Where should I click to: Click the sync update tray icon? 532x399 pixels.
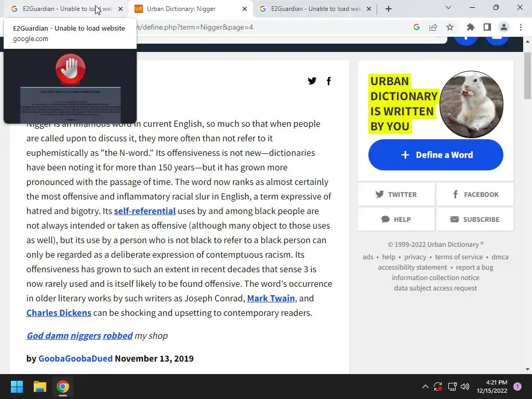tap(438, 387)
